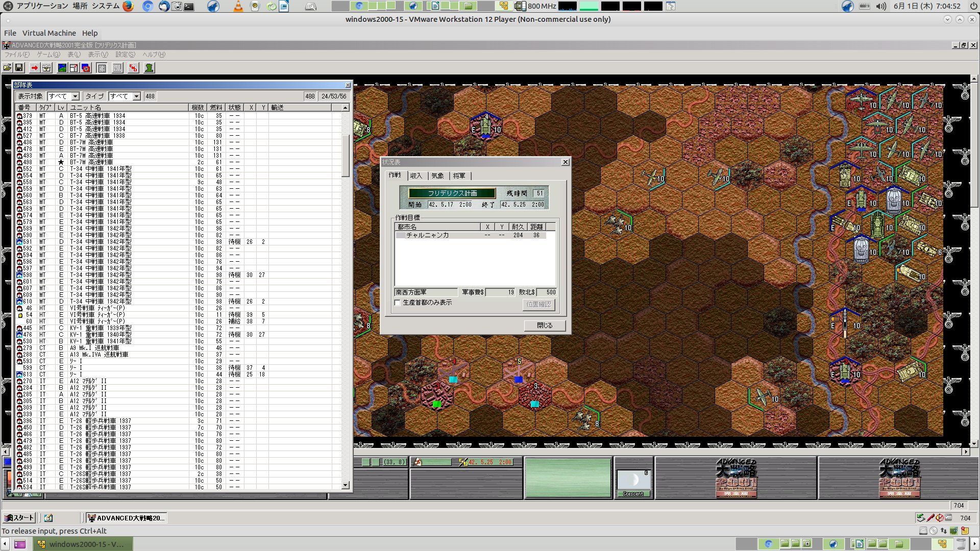Click the green and blue map toolbar icon
The height and width of the screenshot is (551, 980).
coord(62,68)
